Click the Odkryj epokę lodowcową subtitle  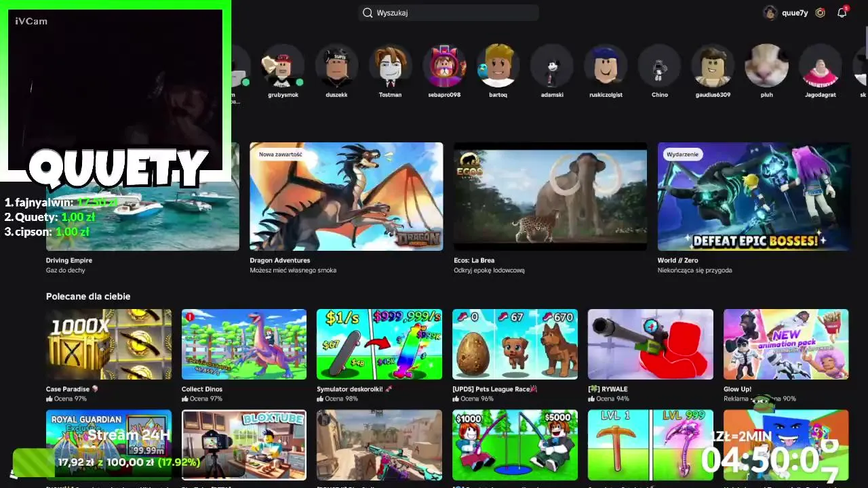pos(489,270)
